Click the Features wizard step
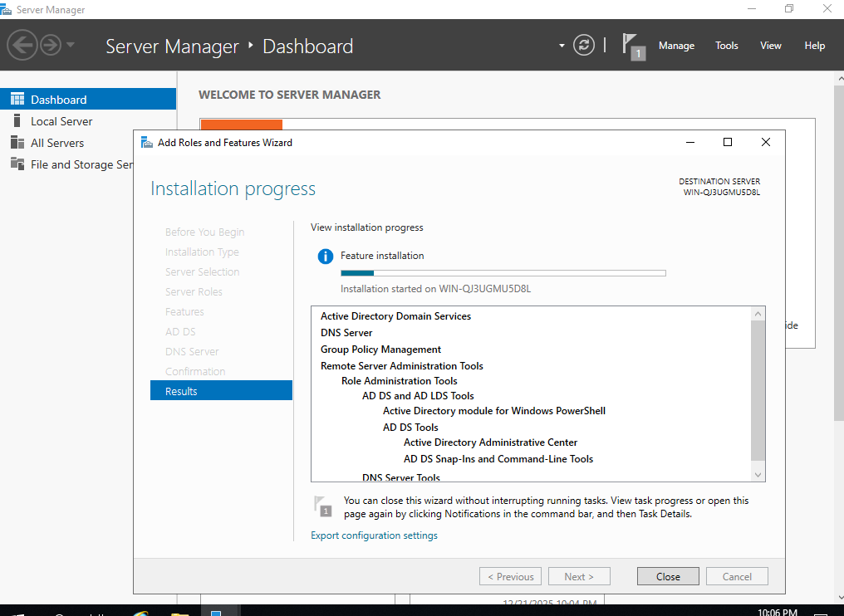 pyautogui.click(x=184, y=311)
